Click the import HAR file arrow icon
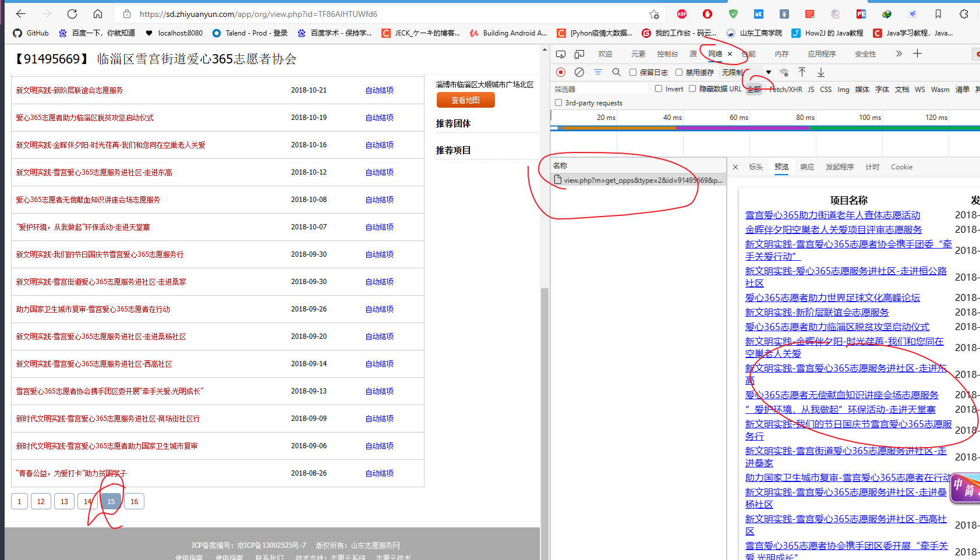This screenshot has width=980, height=560. (802, 72)
